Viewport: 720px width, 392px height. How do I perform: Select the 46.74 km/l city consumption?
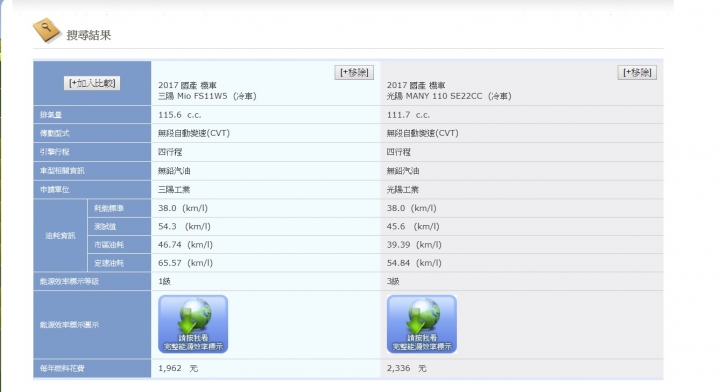[186, 245]
